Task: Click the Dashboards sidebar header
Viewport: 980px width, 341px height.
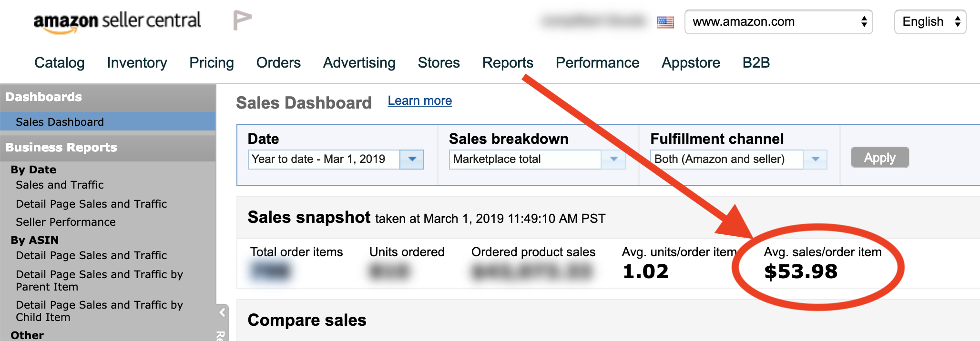Action: (108, 97)
